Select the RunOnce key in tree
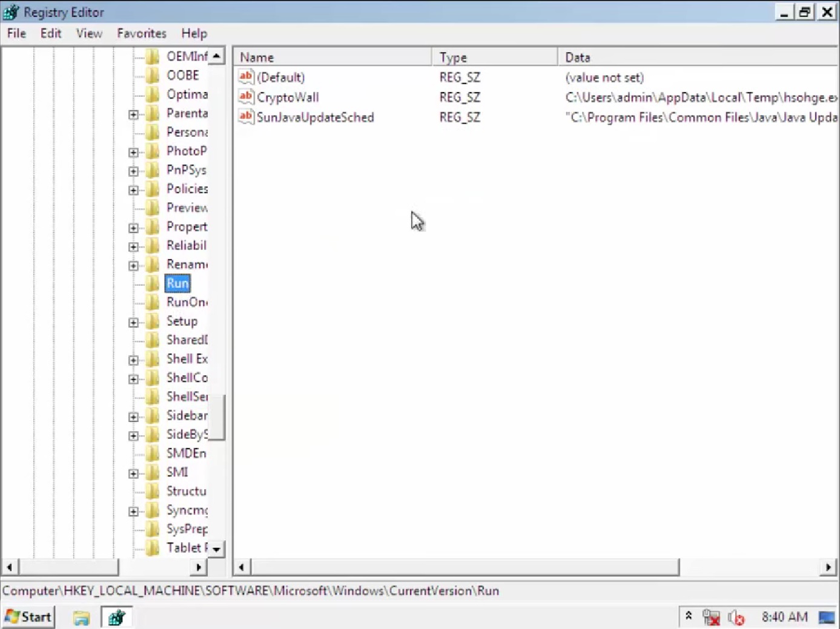840x629 pixels. [x=187, y=302]
